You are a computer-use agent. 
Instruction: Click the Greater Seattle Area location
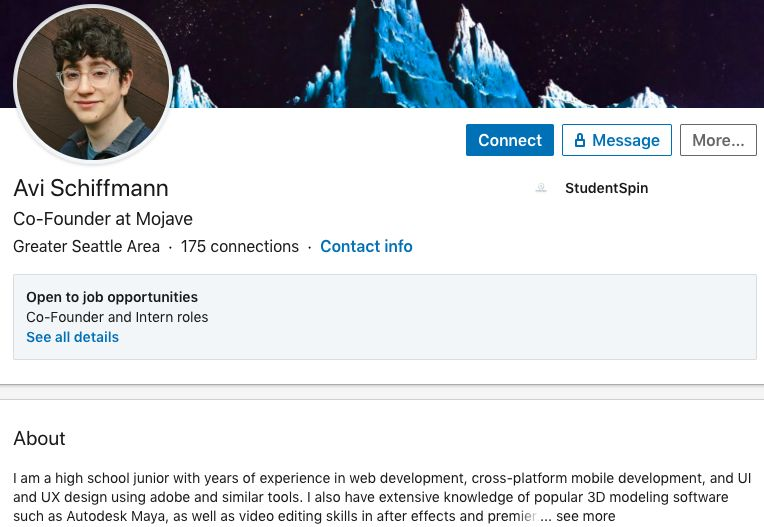86,246
